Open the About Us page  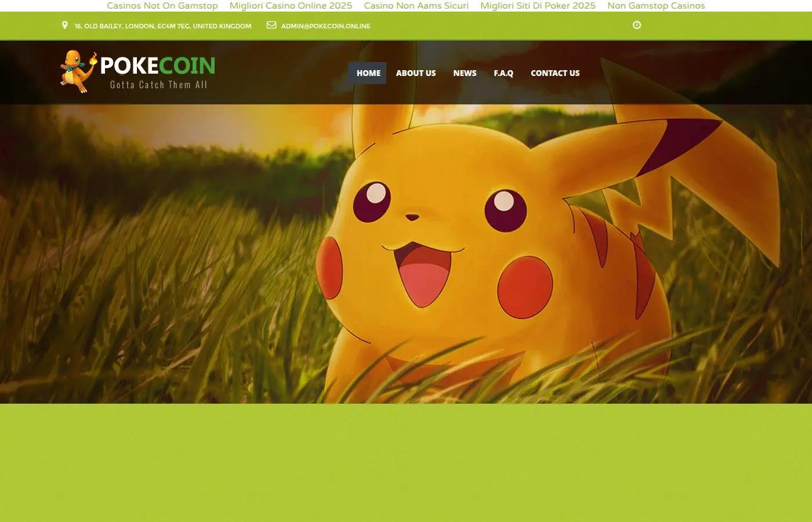(x=416, y=73)
